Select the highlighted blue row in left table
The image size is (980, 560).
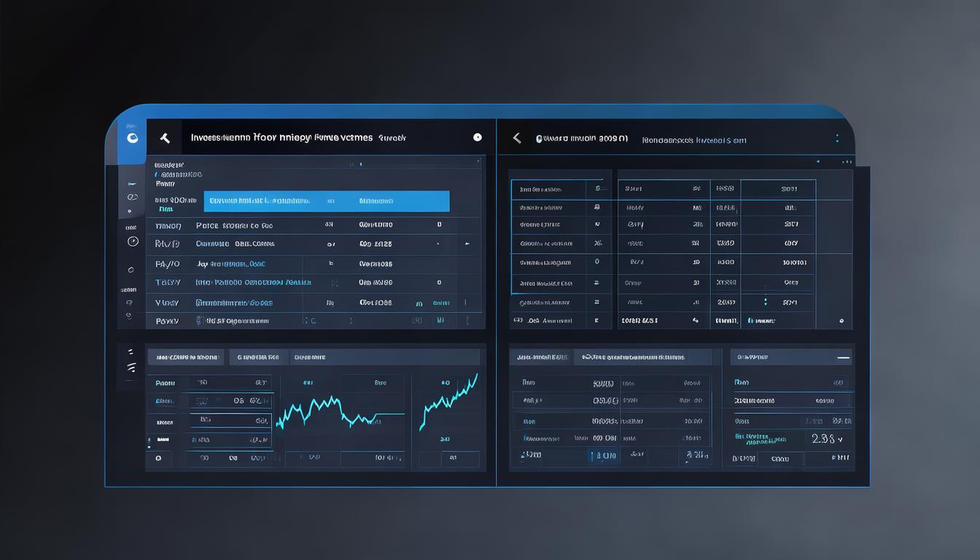(326, 201)
